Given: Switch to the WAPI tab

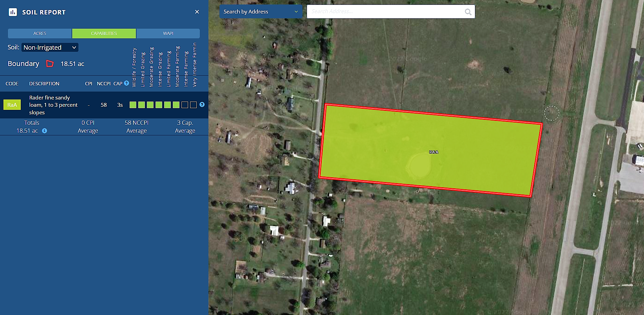Looking at the screenshot, I should [168, 34].
